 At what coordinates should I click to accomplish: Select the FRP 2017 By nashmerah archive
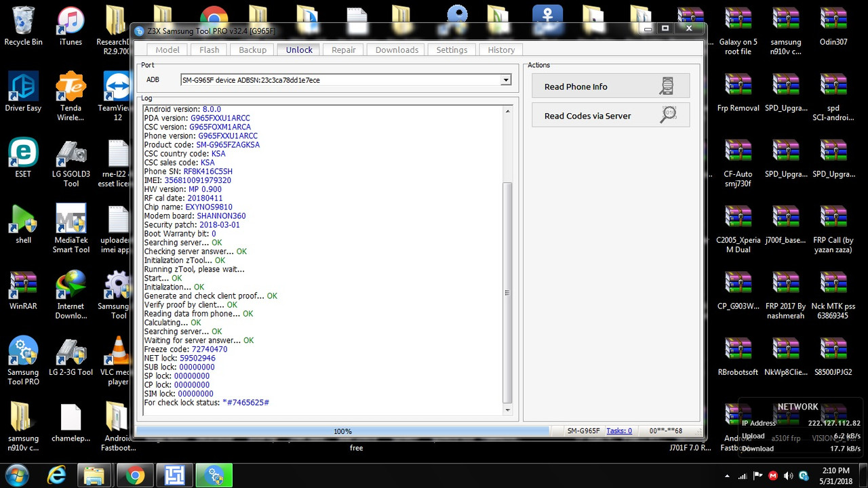785,295
